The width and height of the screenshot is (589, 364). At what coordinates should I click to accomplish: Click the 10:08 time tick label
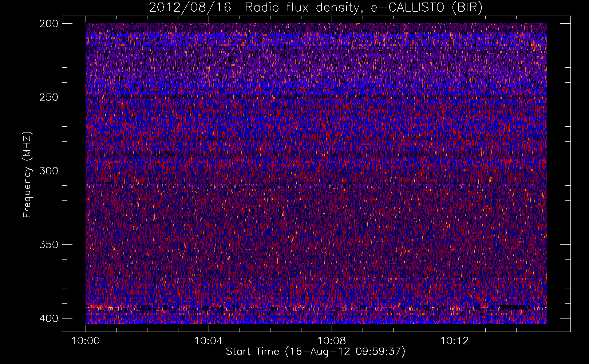[332, 341]
